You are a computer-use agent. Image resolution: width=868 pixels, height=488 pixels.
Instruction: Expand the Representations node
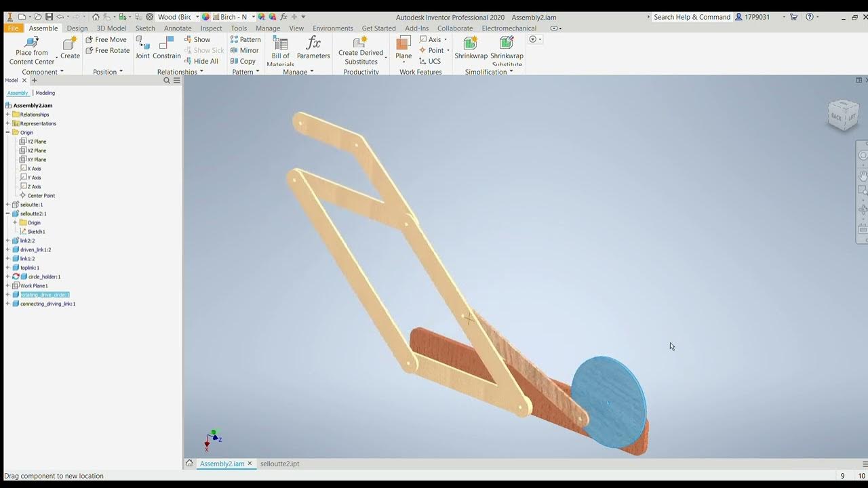pos(7,123)
